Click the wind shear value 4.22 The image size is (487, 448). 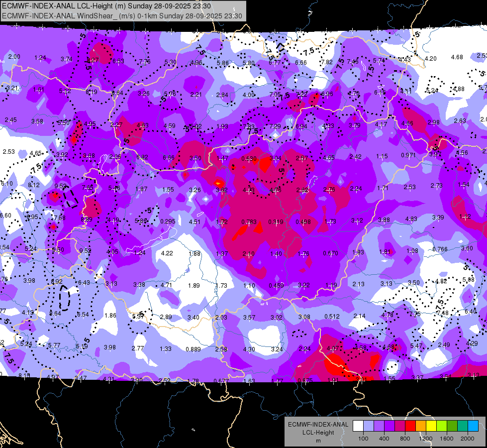(x=167, y=253)
